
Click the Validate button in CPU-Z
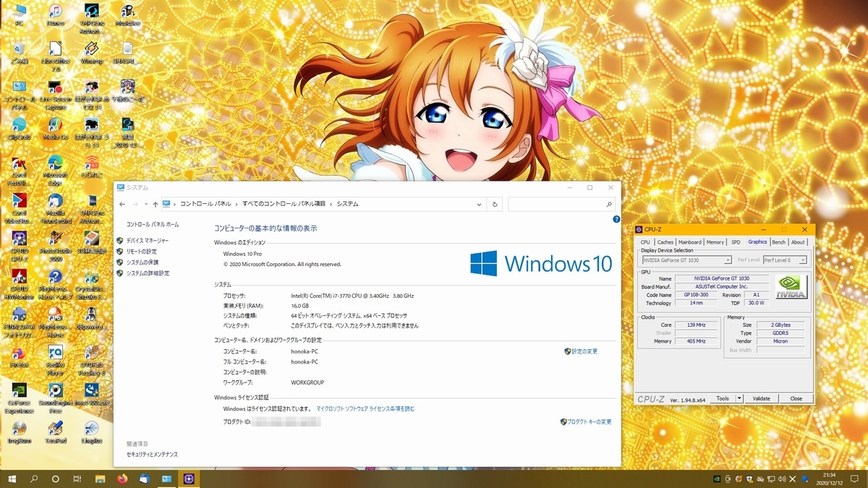pyautogui.click(x=762, y=398)
